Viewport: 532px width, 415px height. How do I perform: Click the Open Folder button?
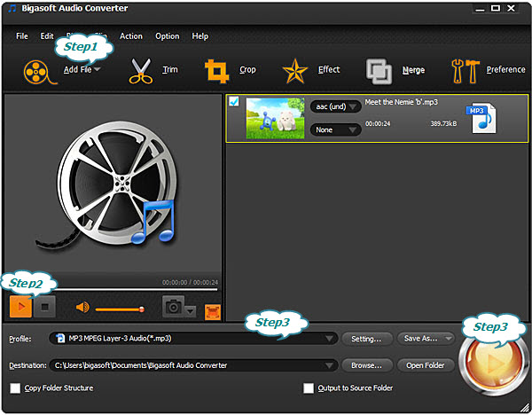[x=426, y=365]
